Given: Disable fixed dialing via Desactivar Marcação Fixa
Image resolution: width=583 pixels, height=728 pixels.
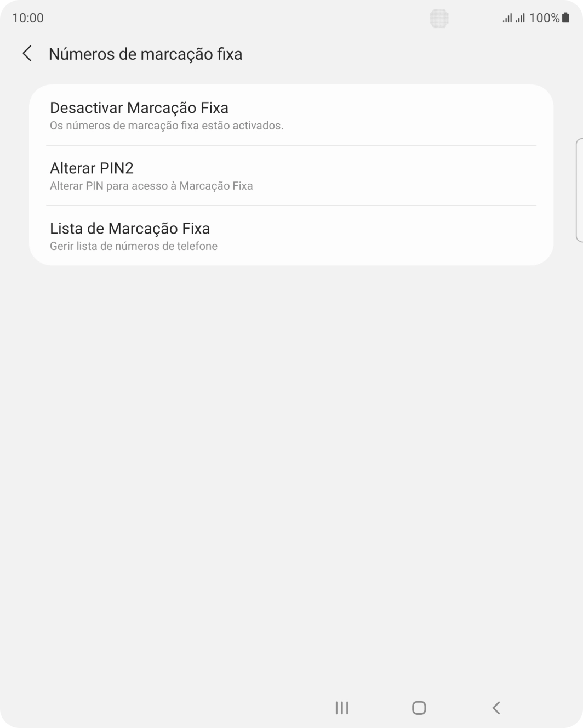Looking at the screenshot, I should point(291,115).
